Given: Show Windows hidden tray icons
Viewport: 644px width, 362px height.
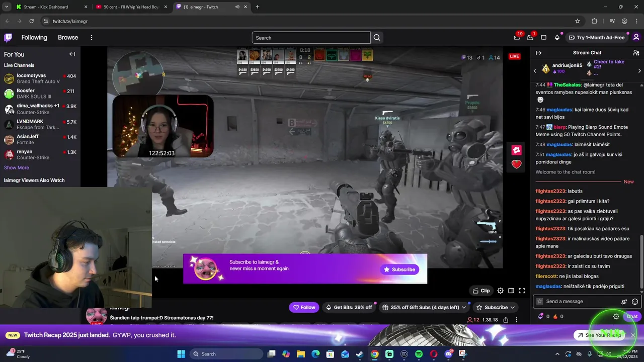Looking at the screenshot, I should click(557, 354).
